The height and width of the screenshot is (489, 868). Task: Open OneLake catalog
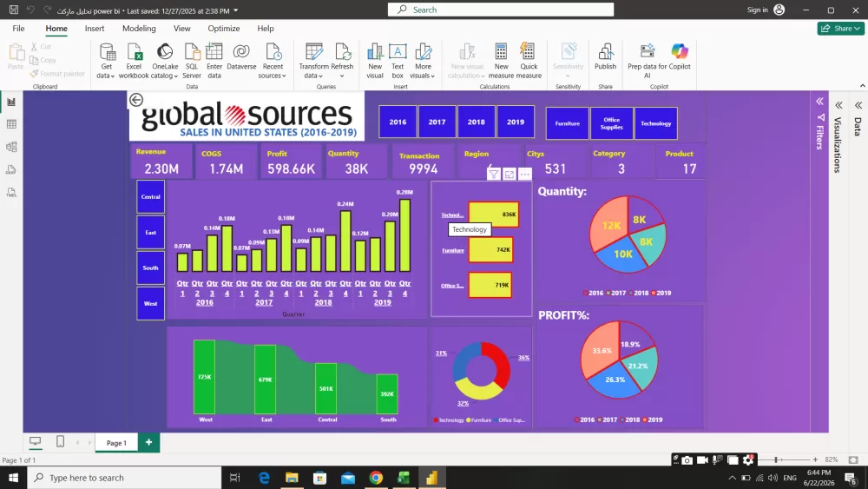pyautogui.click(x=164, y=61)
